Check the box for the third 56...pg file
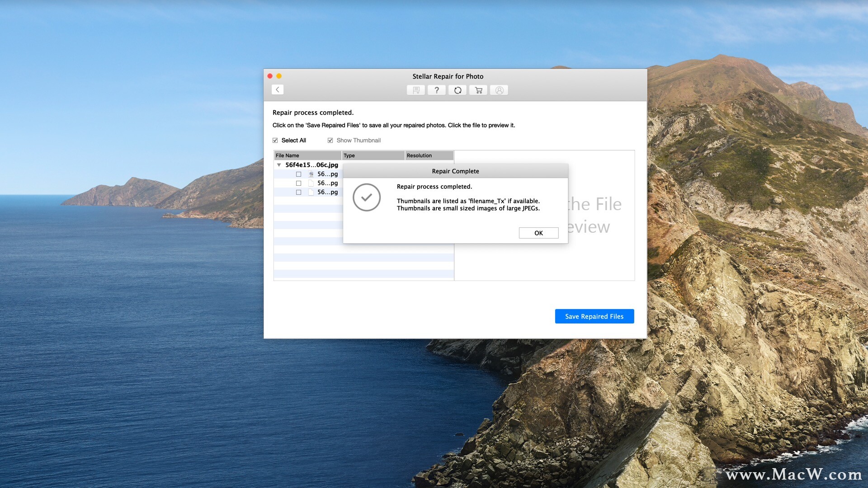Viewport: 868px width, 488px height. (298, 192)
